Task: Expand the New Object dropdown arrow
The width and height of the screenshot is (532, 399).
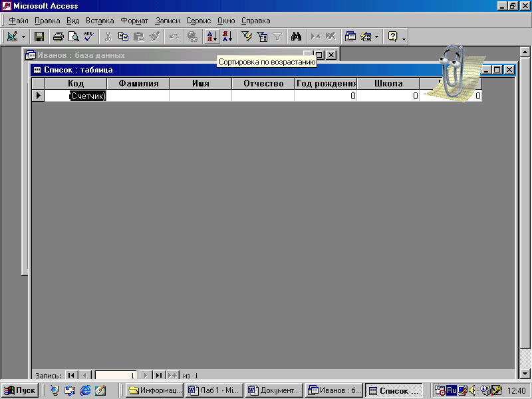Action: pyautogui.click(x=377, y=37)
